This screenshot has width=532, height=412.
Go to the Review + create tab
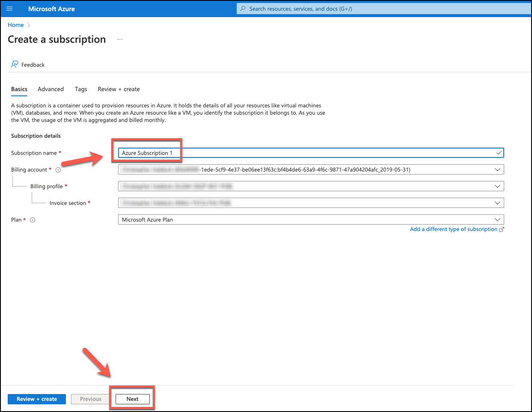point(119,89)
